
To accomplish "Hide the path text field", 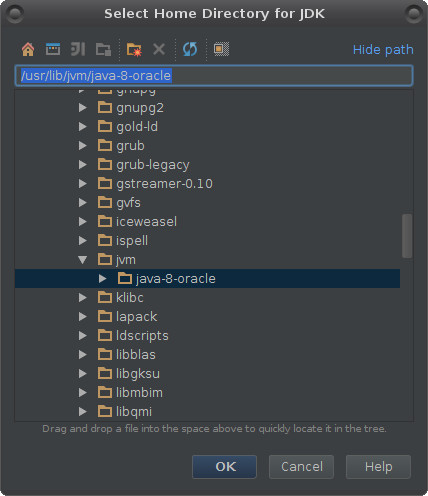I will (x=383, y=50).
